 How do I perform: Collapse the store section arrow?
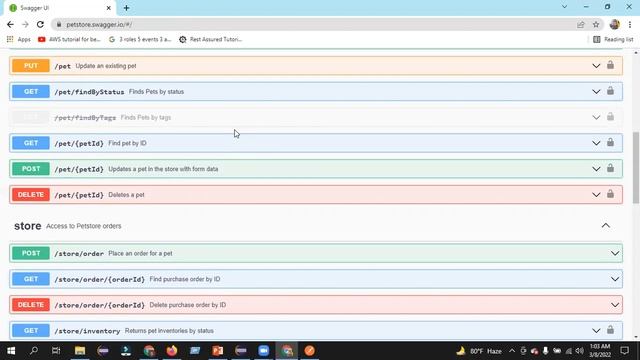(606, 226)
